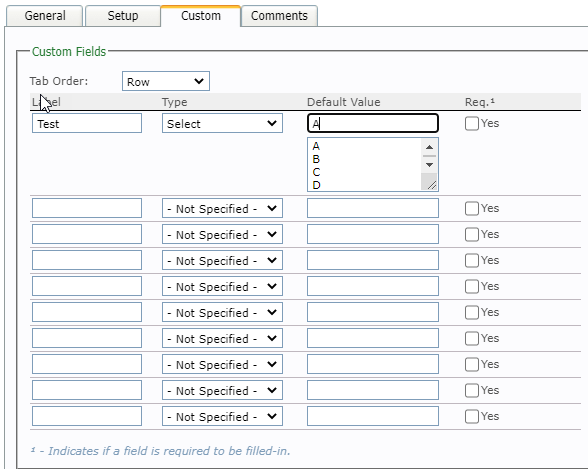Click the Test label input field

87,123
